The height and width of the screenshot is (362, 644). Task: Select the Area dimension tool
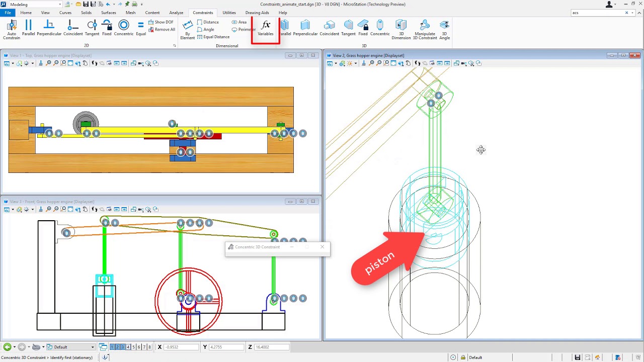coord(239,22)
